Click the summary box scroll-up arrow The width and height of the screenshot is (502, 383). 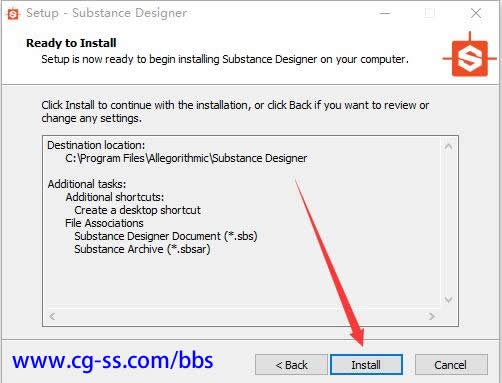(x=448, y=146)
